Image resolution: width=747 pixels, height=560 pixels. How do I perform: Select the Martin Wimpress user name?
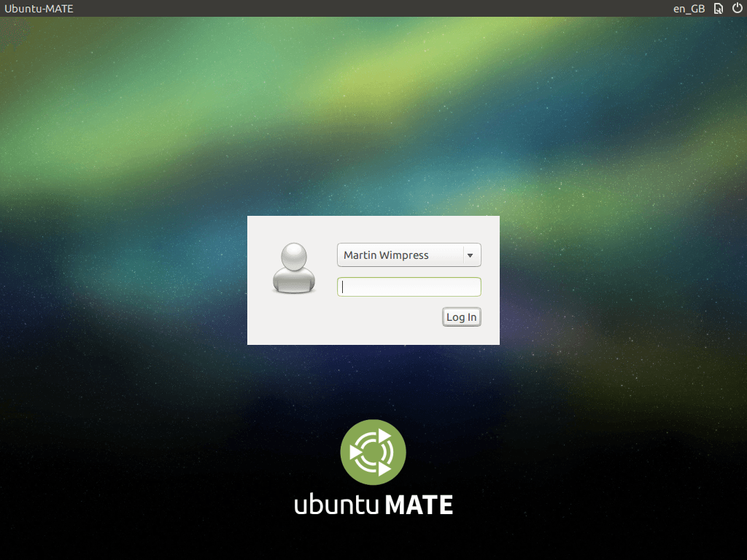[387, 255]
